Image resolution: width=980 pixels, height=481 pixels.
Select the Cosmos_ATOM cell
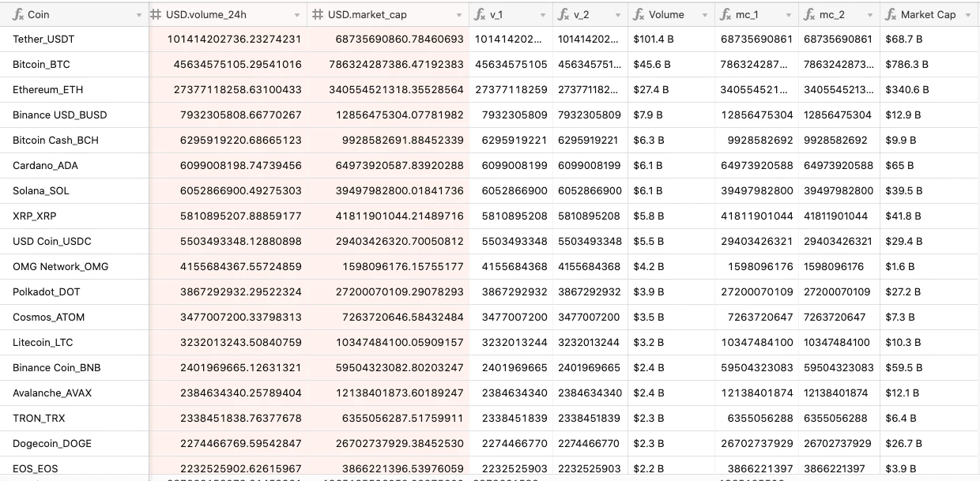pyautogui.click(x=74, y=317)
